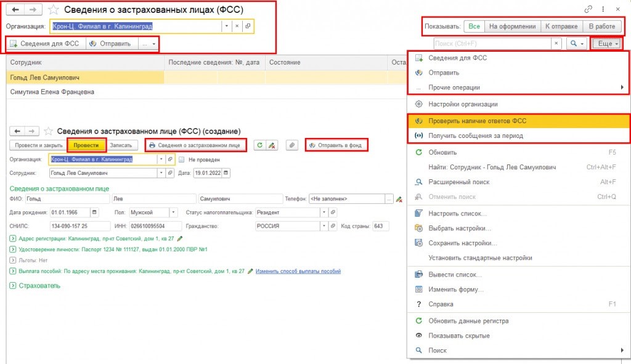Edit the benefit payment address with the pencil icon
Viewport: 631px width, 364px height.
(250, 271)
